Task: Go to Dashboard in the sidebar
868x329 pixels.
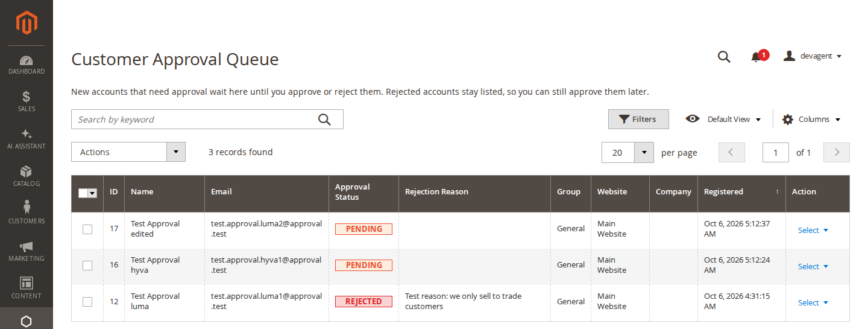Action: tap(27, 65)
